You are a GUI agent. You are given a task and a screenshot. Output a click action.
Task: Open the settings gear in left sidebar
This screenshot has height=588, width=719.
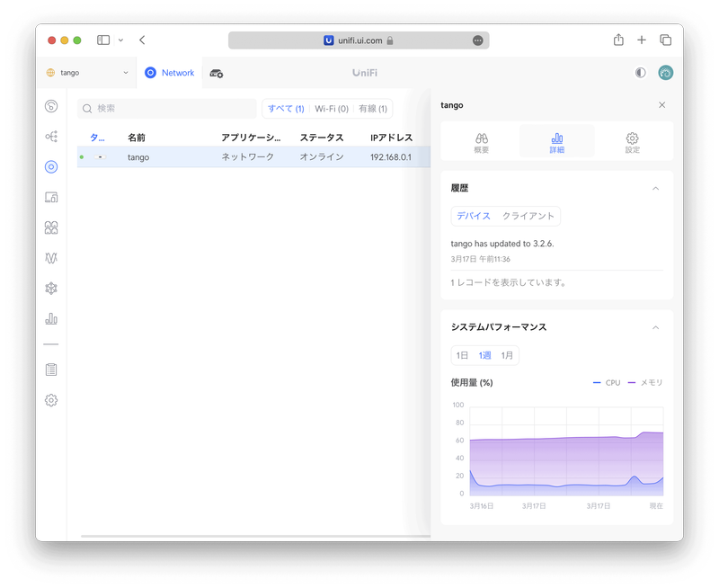51,400
